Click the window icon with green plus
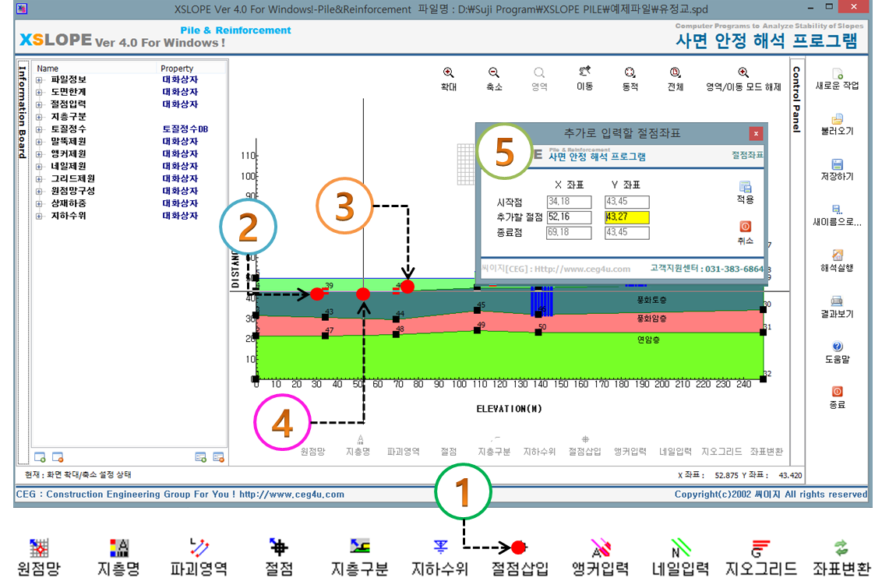The width and height of the screenshot is (882, 588). (40, 457)
